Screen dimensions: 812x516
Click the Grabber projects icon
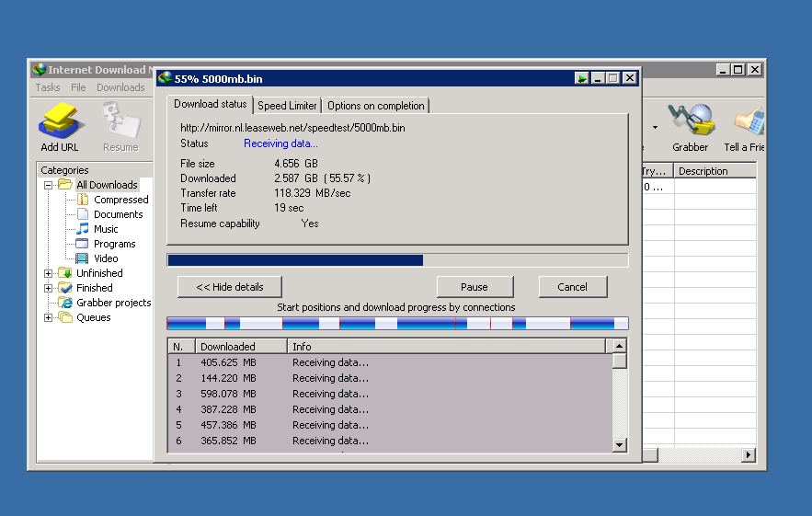click(65, 303)
